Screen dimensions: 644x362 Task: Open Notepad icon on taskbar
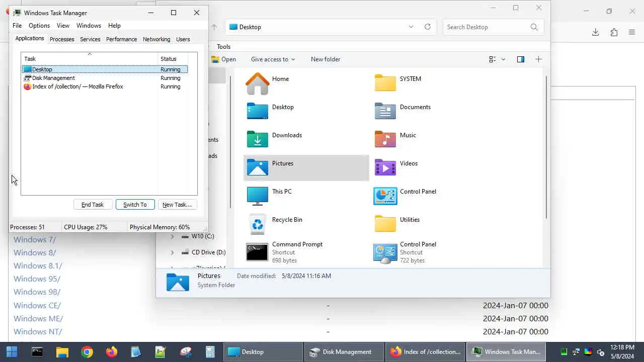[x=136, y=352]
